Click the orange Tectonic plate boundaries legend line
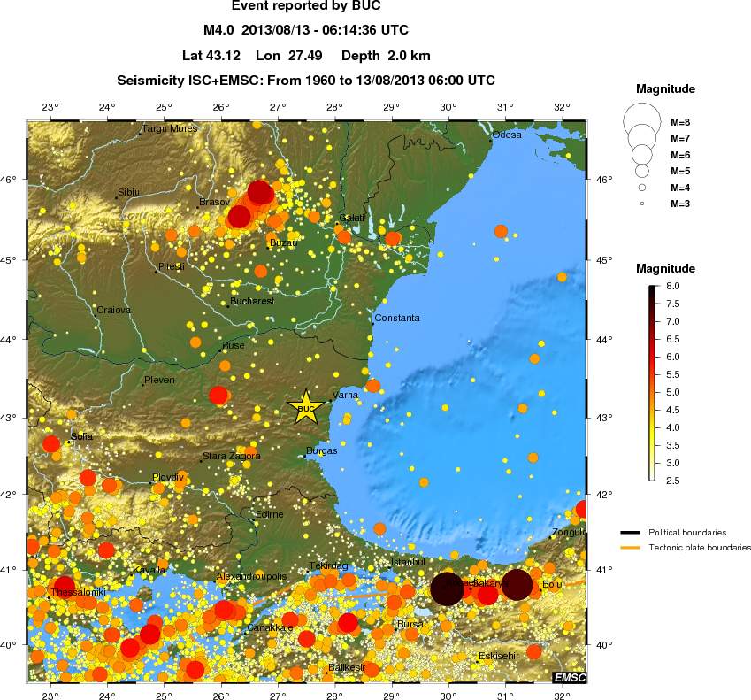This screenshot has height=700, width=751. coord(630,547)
